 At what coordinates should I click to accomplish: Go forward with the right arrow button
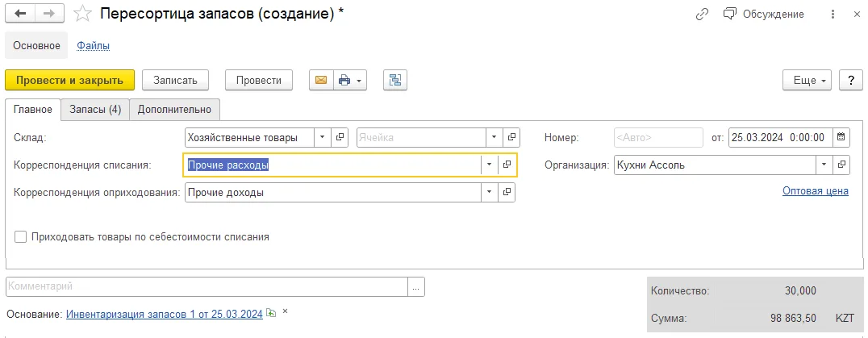tap(51, 14)
